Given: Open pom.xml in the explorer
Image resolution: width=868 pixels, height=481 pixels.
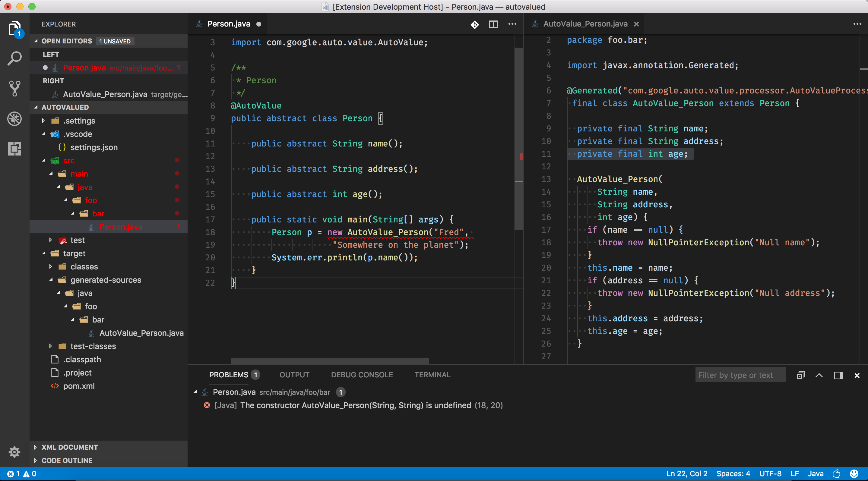Looking at the screenshot, I should click(x=79, y=386).
